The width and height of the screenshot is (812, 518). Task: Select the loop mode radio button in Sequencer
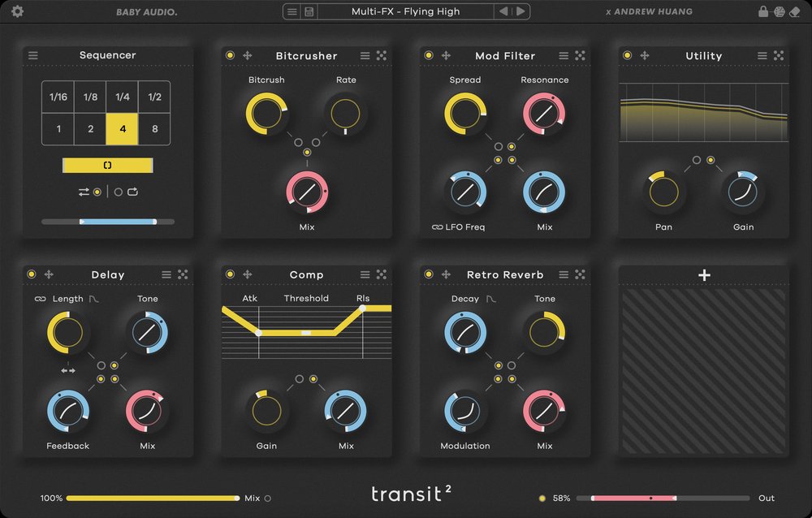pyautogui.click(x=118, y=192)
